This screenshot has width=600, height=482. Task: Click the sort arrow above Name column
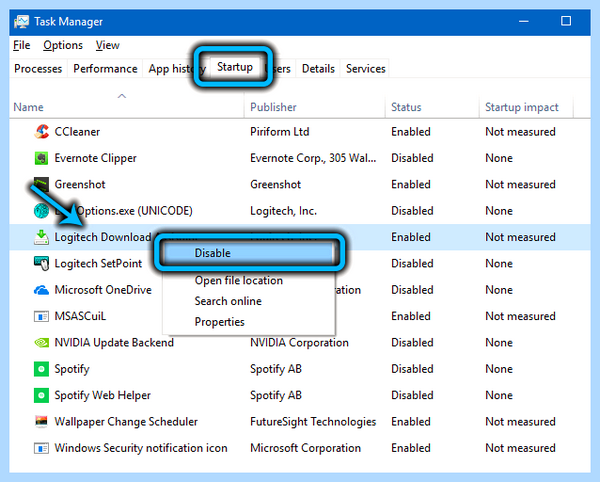coord(122,96)
